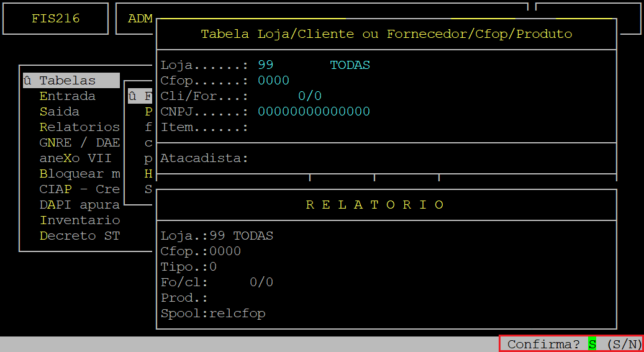Open Relatorios in the main menu
Screen dimensions: 644x352
pyautogui.click(x=79, y=127)
